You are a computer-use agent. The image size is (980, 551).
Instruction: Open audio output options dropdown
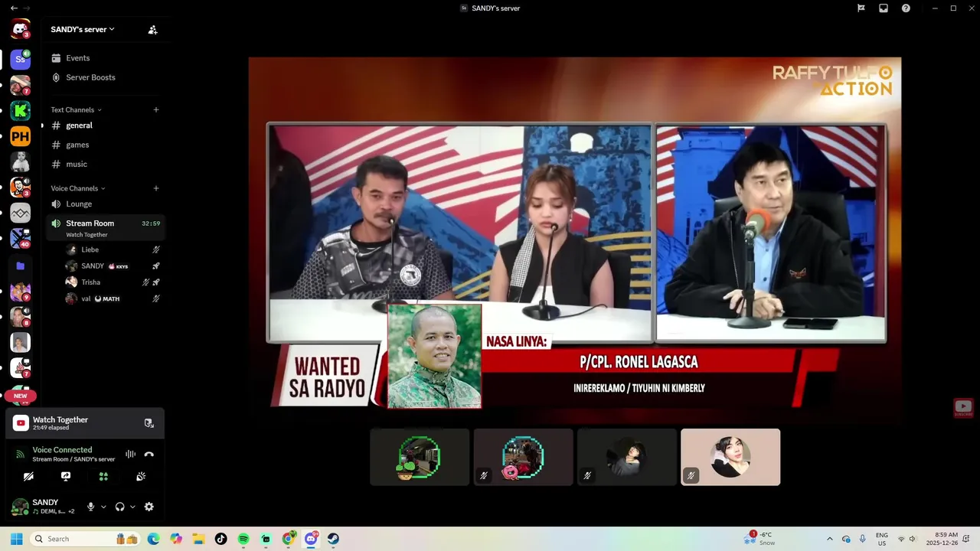coord(132,507)
